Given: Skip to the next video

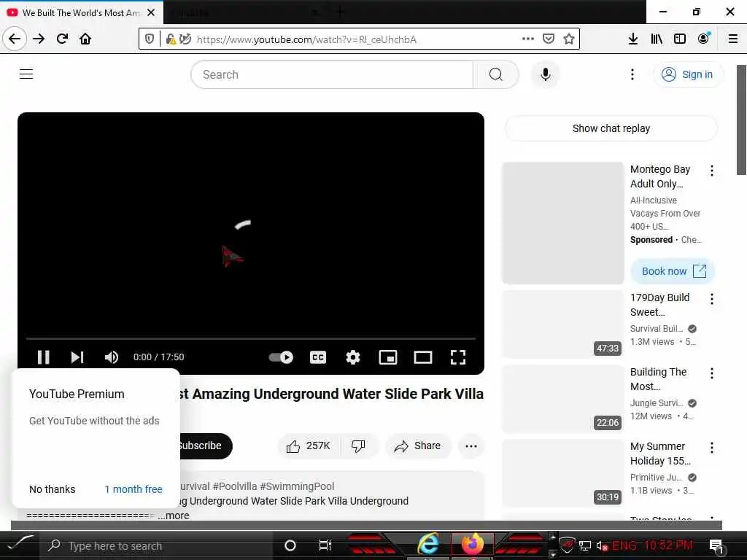Looking at the screenshot, I should 77,357.
